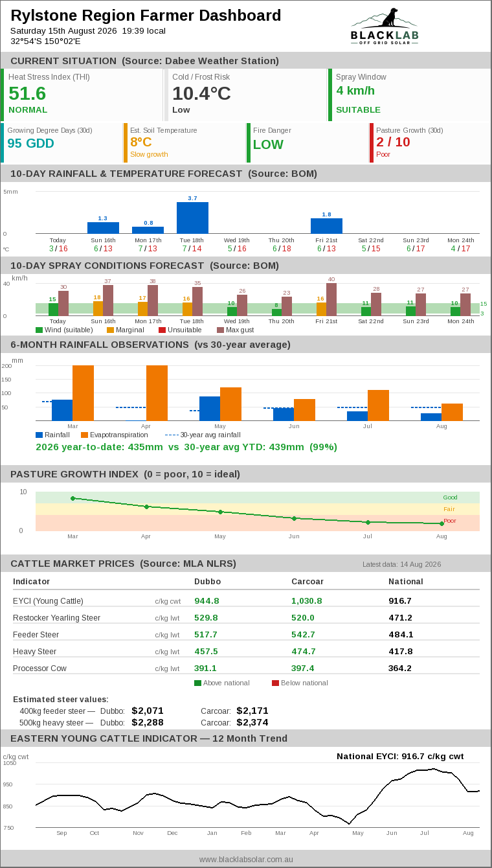
Task: Click the Dubbo 400kg feeder steer value $2,071
Action: tap(148, 711)
